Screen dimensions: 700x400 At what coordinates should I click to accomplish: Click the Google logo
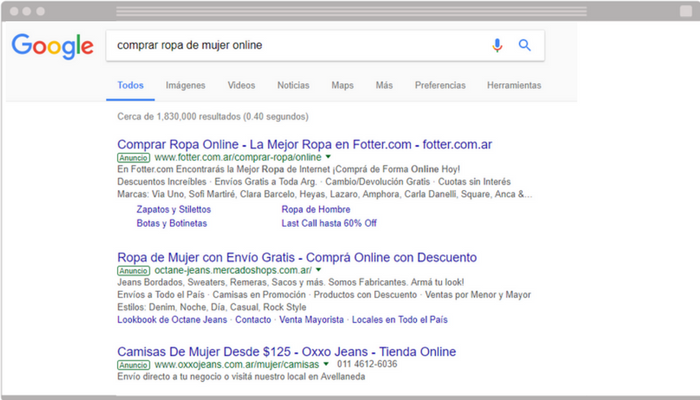click(x=53, y=46)
